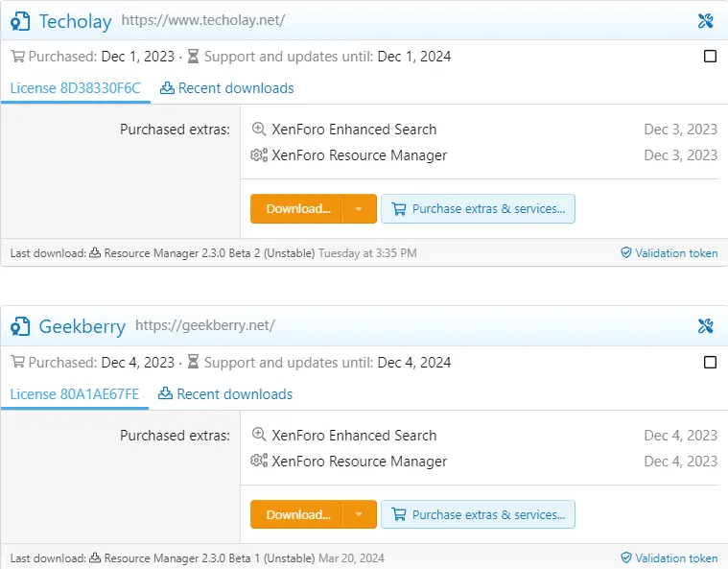Click XenForo Enhanced Search under Techolay

click(354, 130)
